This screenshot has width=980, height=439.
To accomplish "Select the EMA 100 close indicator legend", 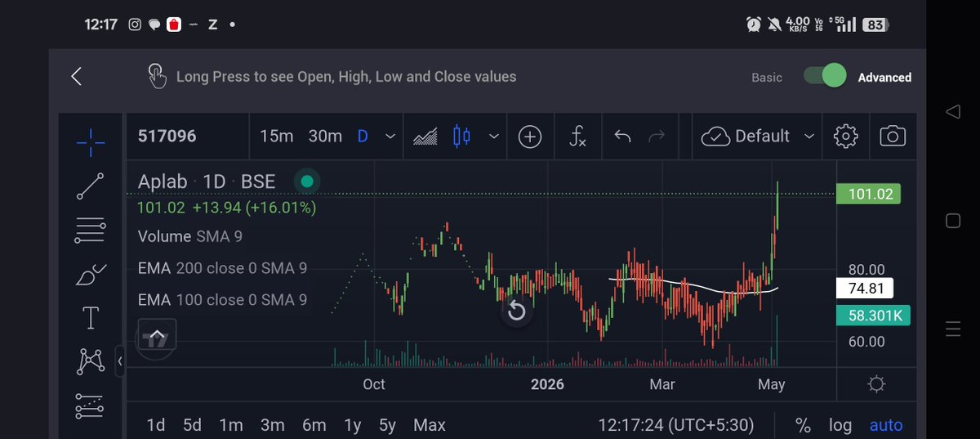I will [x=222, y=300].
